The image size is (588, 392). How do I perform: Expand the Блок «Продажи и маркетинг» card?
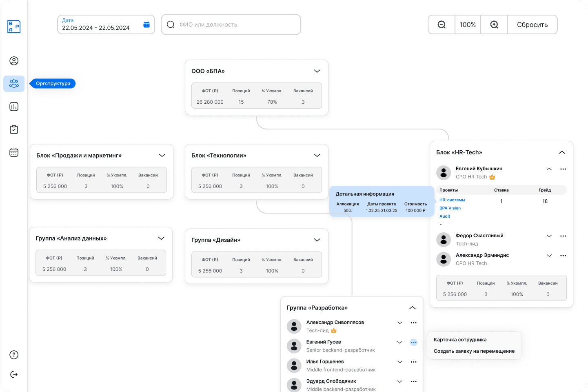pyautogui.click(x=162, y=155)
